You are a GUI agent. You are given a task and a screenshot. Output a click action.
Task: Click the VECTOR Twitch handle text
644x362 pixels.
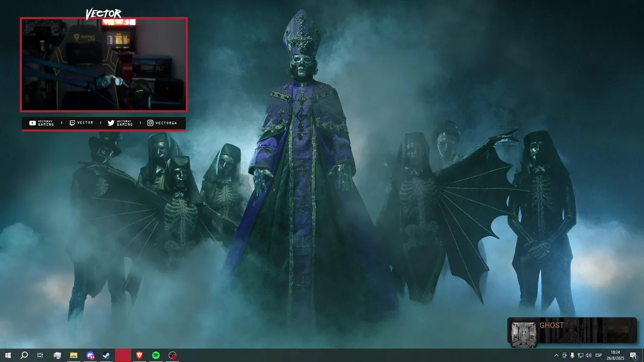pyautogui.click(x=85, y=123)
